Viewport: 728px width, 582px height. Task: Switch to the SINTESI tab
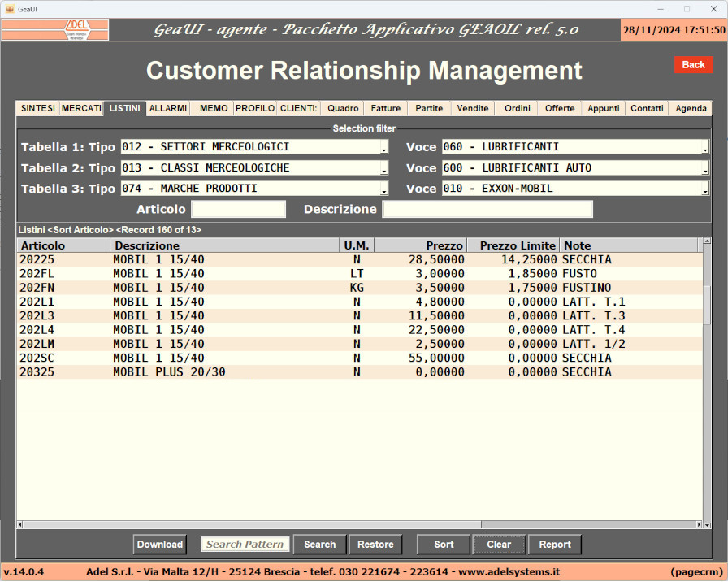point(38,108)
